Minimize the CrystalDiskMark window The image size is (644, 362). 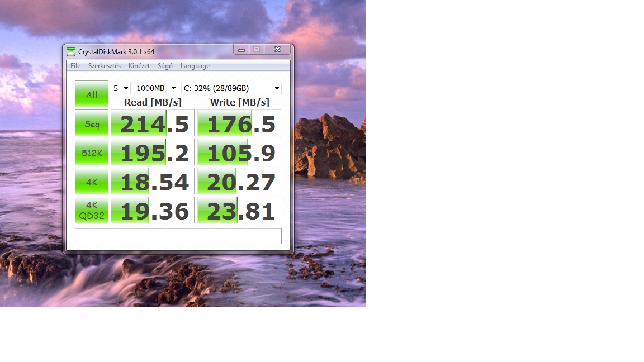tap(241, 50)
